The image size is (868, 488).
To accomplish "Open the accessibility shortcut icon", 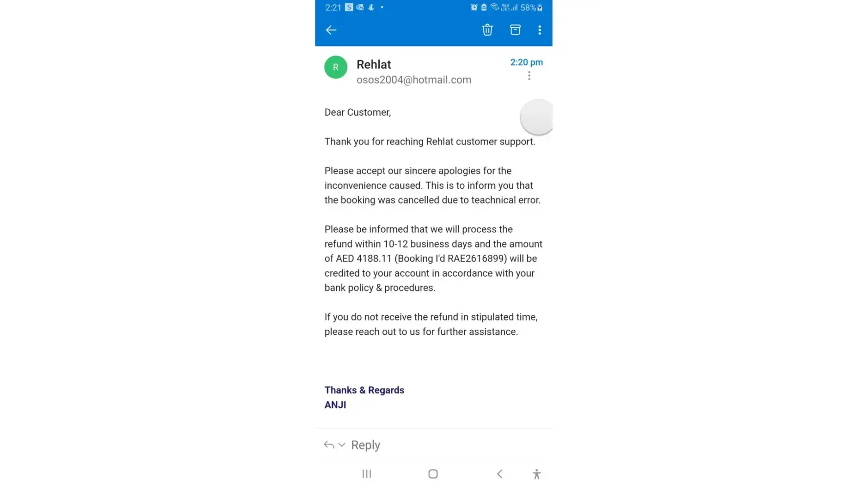I will (537, 474).
